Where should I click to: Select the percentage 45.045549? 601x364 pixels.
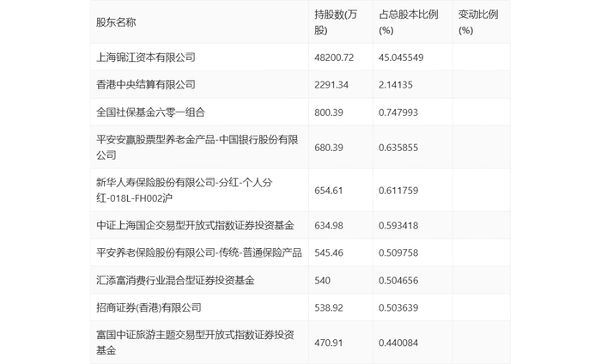point(401,58)
